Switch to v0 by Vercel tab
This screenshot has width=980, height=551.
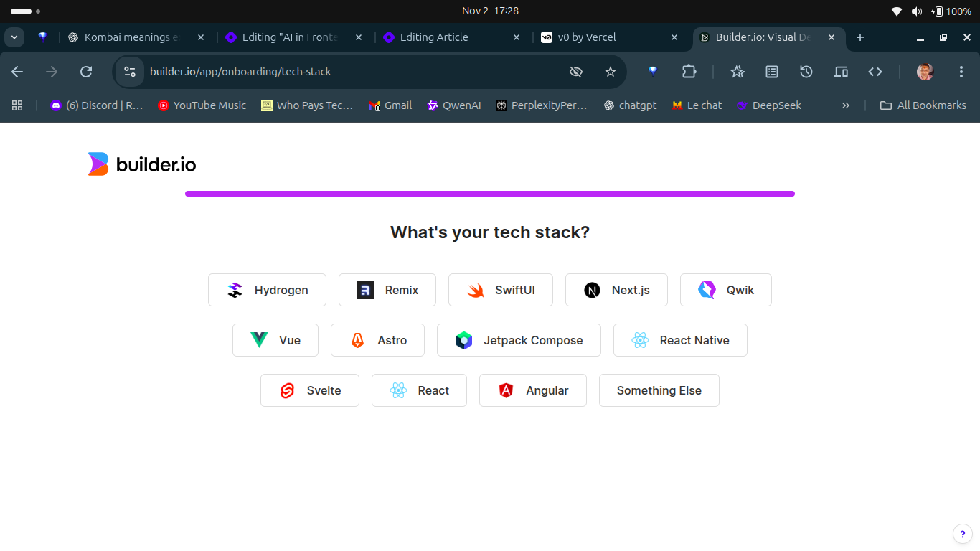click(x=610, y=37)
